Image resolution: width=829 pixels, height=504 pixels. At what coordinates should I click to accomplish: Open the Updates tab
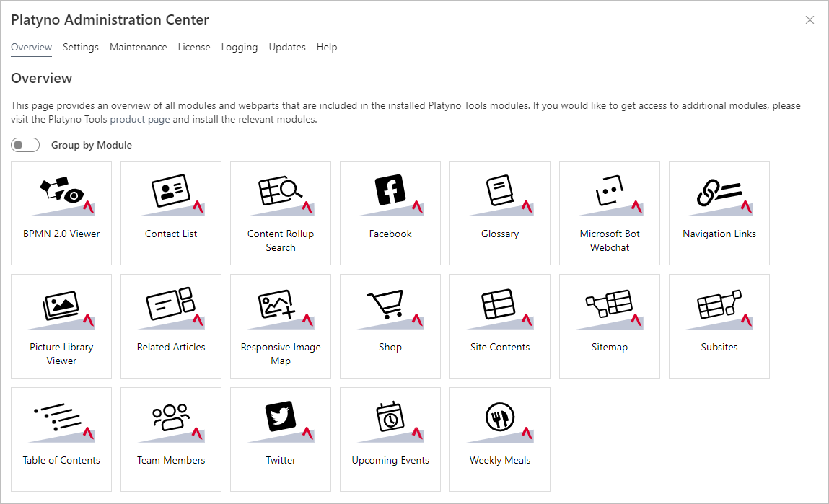[287, 47]
